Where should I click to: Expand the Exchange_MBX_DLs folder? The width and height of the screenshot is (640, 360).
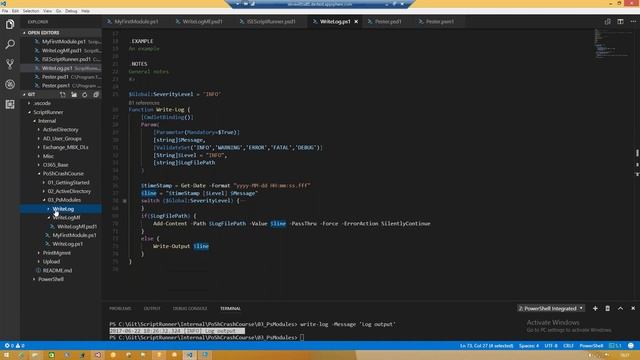pos(65,147)
